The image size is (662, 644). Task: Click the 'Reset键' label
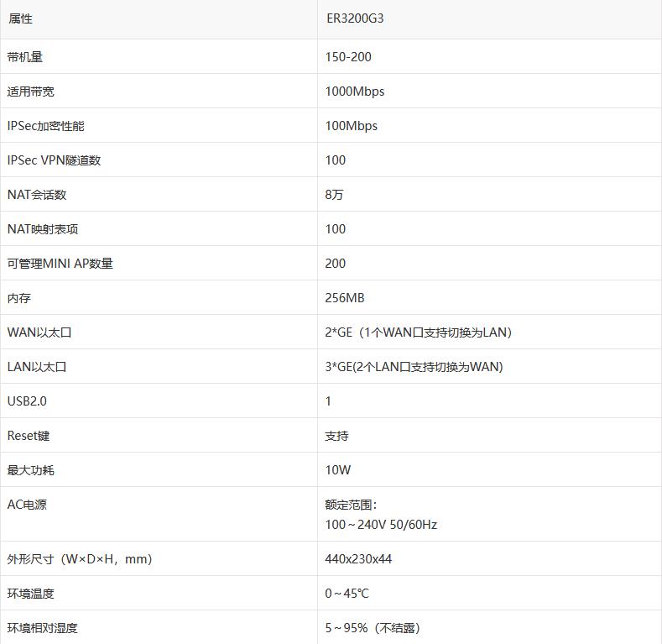(x=29, y=436)
